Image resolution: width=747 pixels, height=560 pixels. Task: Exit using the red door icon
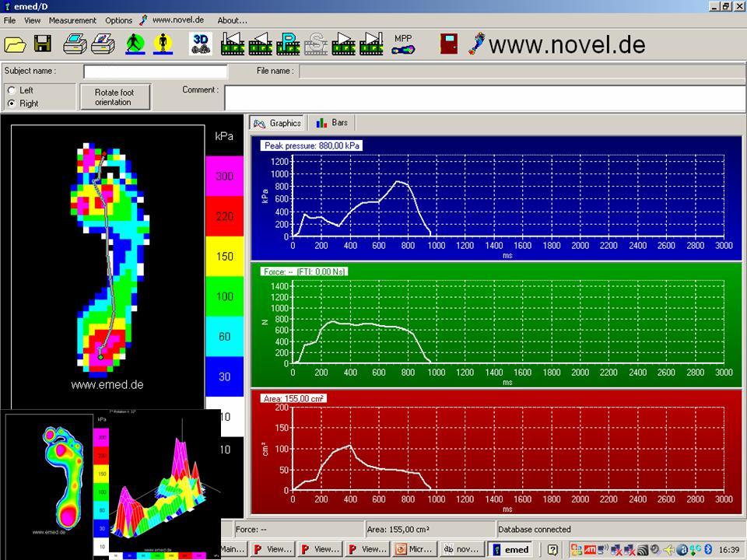click(x=449, y=44)
